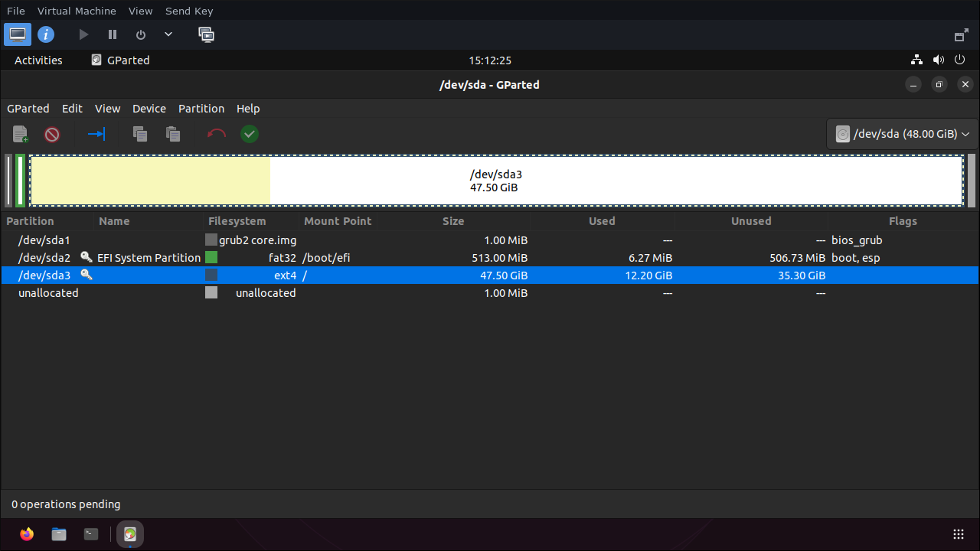This screenshot has height=551, width=980.
Task: Click the GParted app menu in top bar
Action: [x=120, y=60]
